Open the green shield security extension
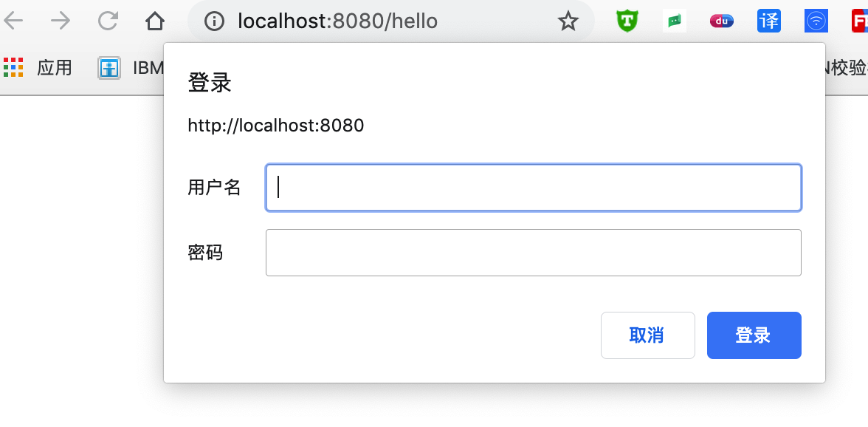The image size is (868, 427). [x=627, y=21]
